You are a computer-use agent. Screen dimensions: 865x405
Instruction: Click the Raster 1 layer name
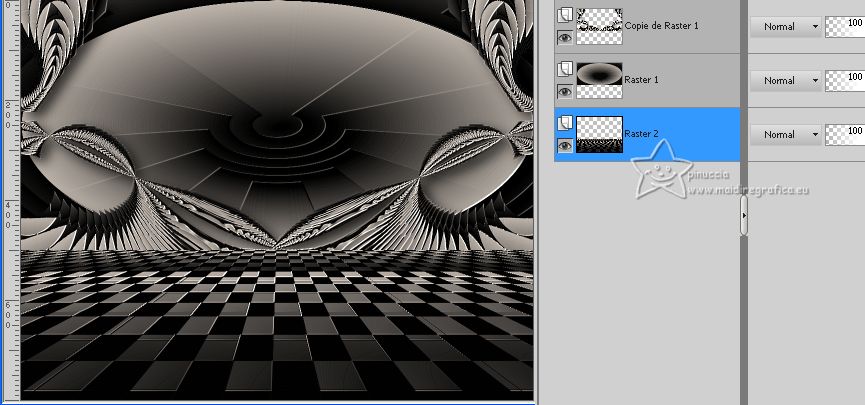tap(641, 80)
